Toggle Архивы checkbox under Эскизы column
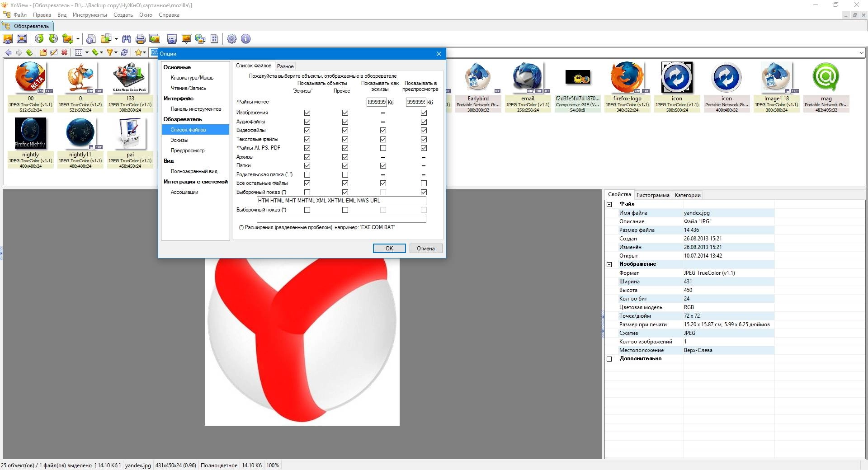Image resolution: width=868 pixels, height=470 pixels. (x=307, y=157)
